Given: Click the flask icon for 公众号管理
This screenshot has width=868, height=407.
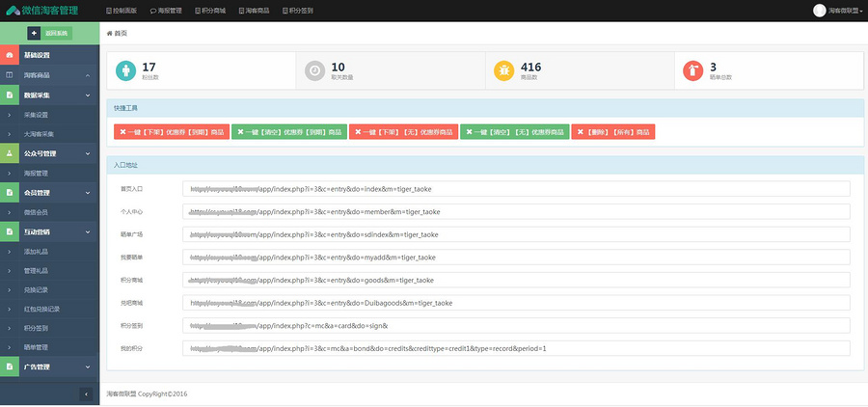Looking at the screenshot, I should coord(10,153).
